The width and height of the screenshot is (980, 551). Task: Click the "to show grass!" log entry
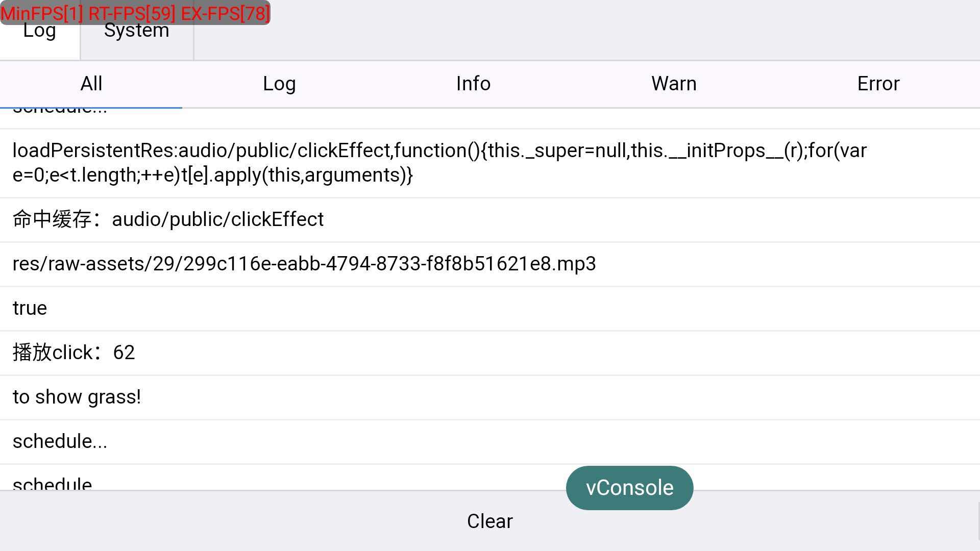point(77,397)
